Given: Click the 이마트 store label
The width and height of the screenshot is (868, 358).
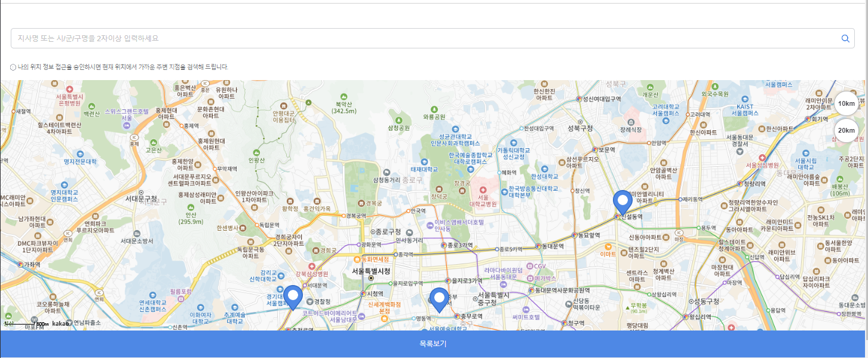Looking at the screenshot, I should [x=608, y=254].
